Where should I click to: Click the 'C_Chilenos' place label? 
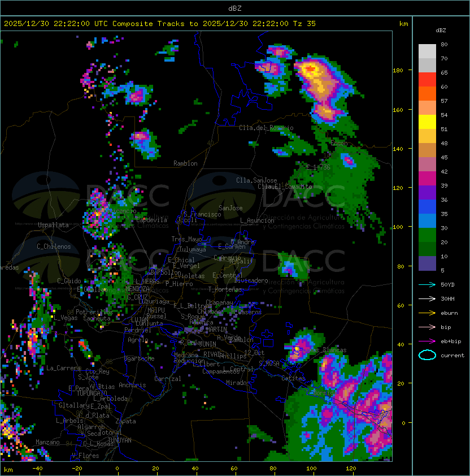pos(54,246)
